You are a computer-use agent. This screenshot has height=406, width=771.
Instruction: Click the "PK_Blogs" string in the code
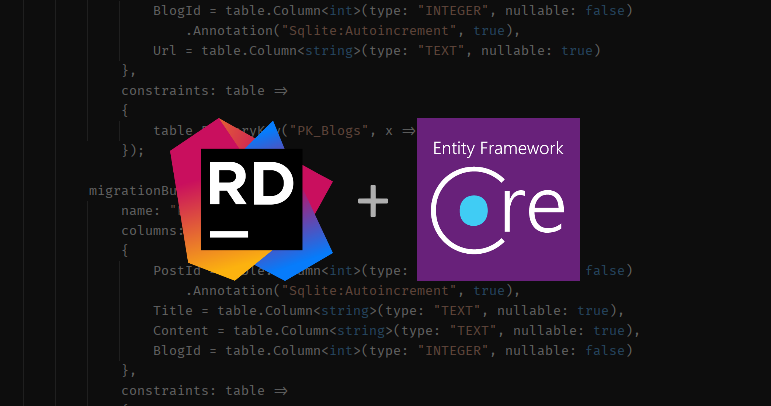(329, 131)
